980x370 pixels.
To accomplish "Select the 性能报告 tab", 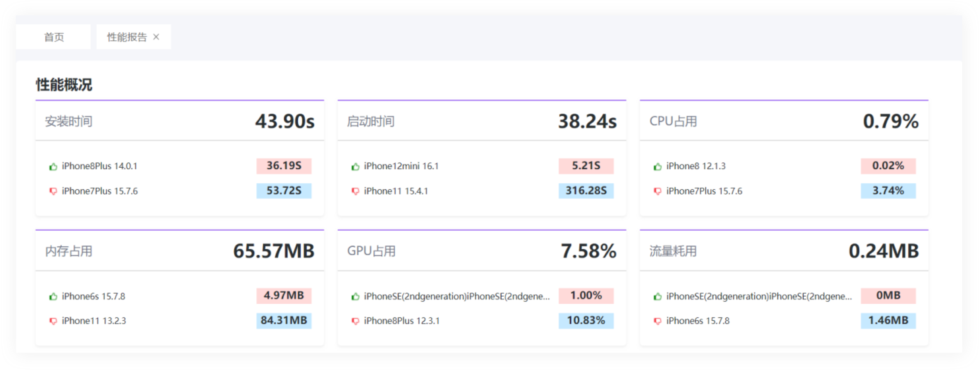I will (x=127, y=37).
